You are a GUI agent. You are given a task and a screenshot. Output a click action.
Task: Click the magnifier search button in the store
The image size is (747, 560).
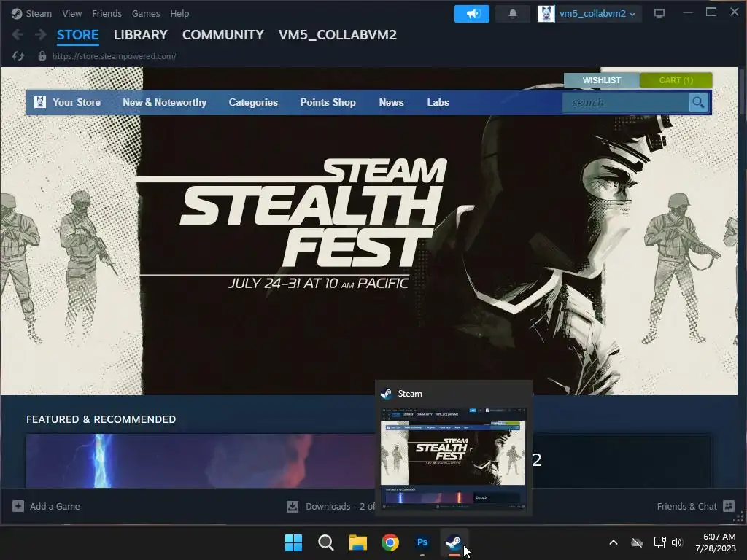[698, 102]
